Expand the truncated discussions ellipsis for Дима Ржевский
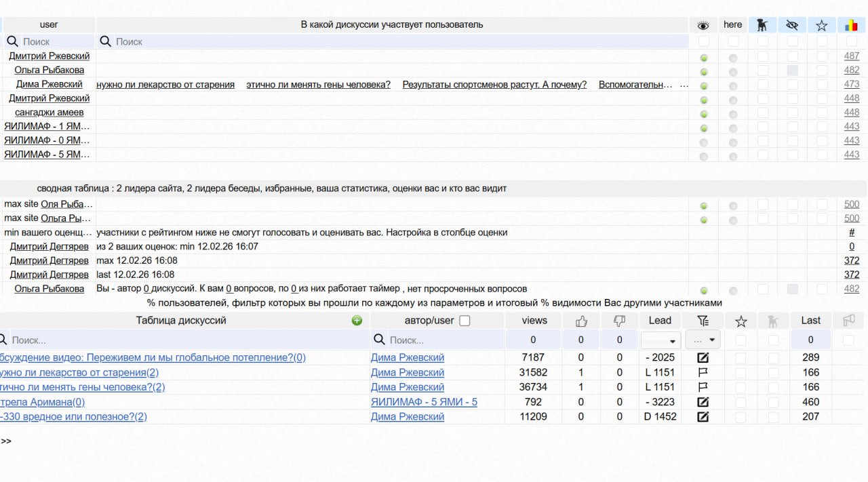 tap(684, 85)
